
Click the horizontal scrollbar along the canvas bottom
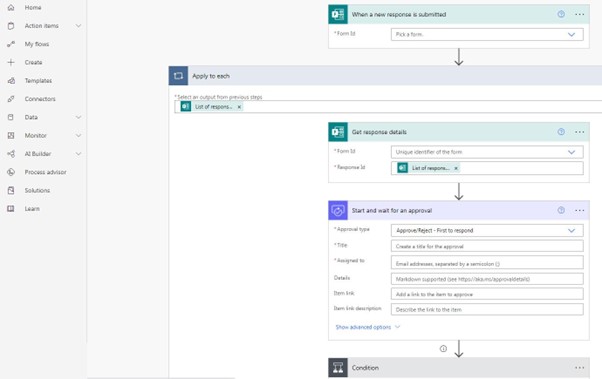click(x=161, y=378)
